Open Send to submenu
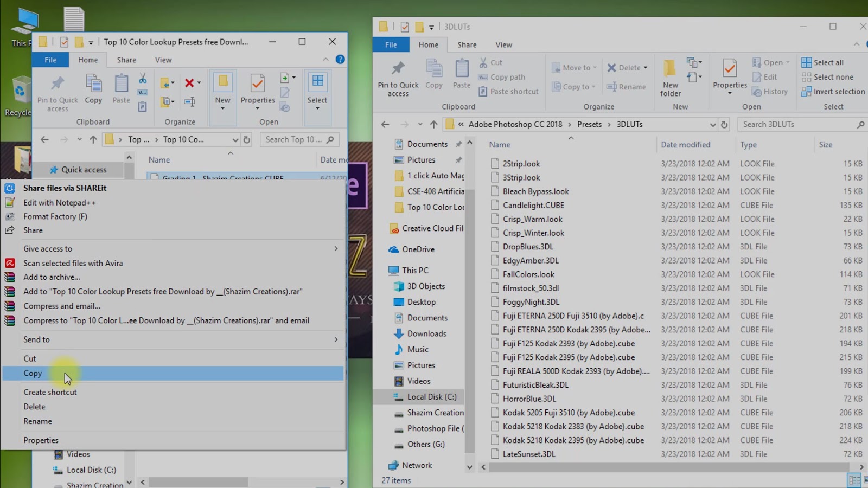The image size is (868, 488). pos(173,339)
